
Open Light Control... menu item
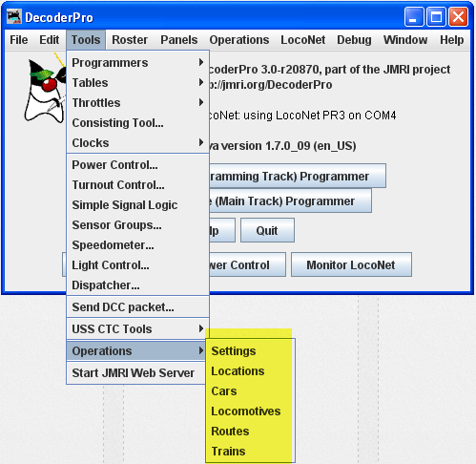137,265
